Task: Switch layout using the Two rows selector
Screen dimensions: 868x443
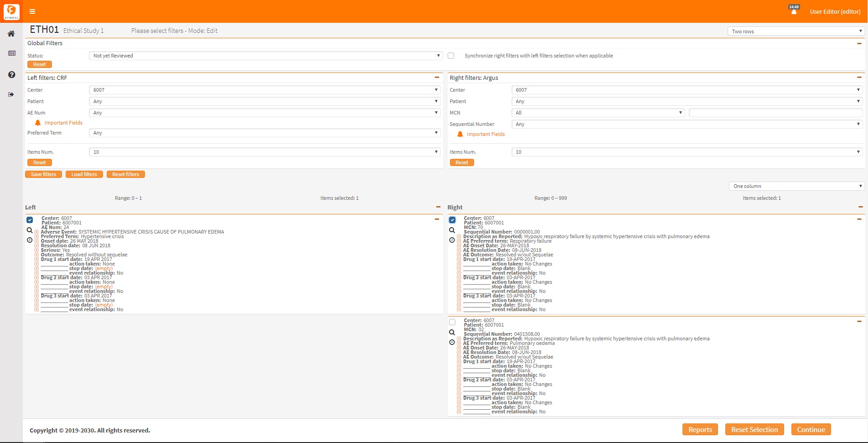Action: [795, 31]
